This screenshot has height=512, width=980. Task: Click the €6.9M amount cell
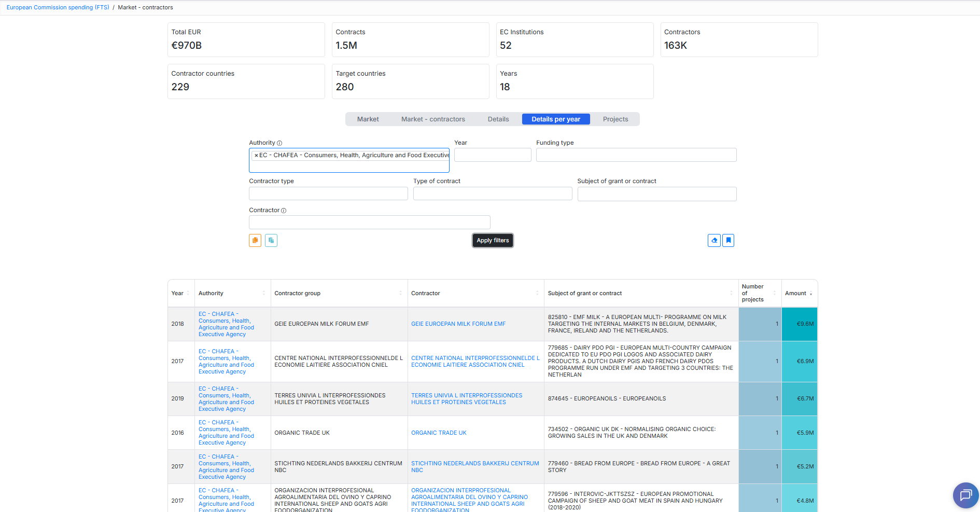800,362
